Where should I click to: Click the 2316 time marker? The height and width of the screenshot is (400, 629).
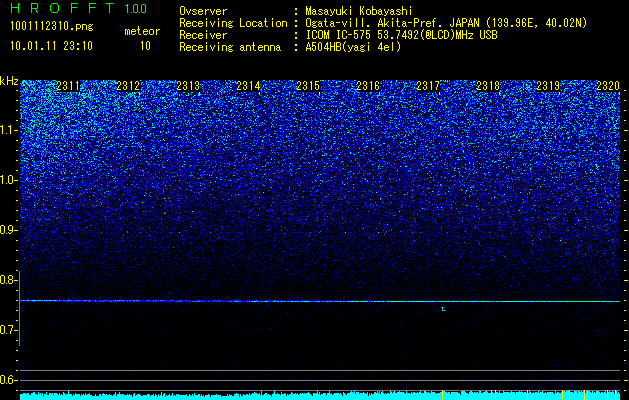tap(368, 86)
